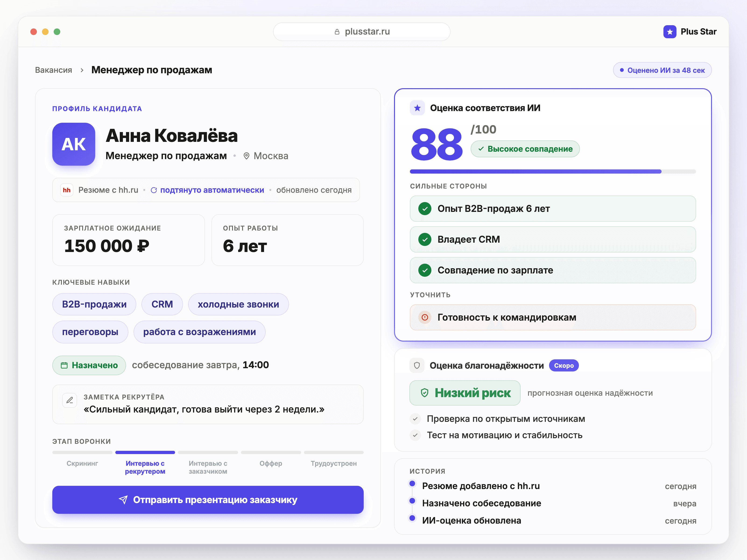Screen dimensions: 747x560
Task: Select the CRM skill tag
Action: (x=162, y=304)
